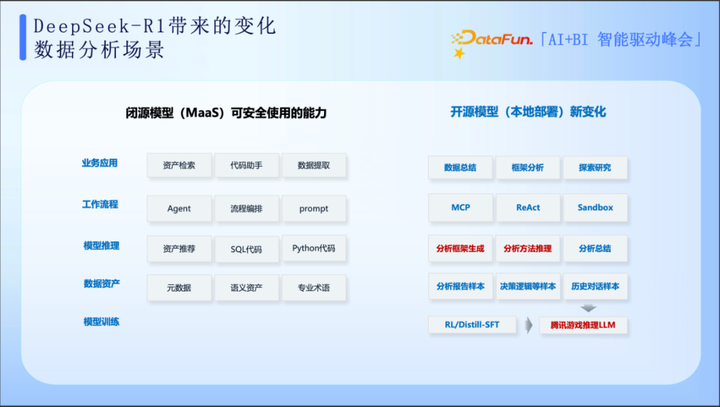Select the 流程编排 box
Screen dimensions: 720x407
247,209
